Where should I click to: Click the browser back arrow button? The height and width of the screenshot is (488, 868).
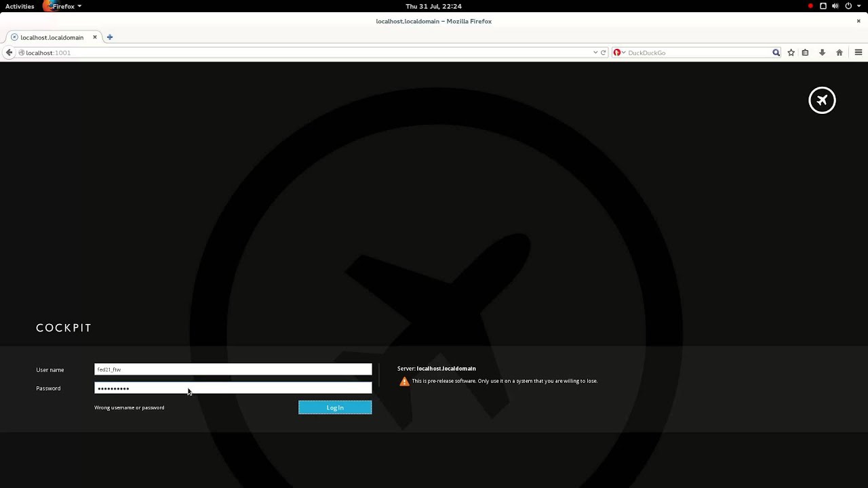(9, 52)
